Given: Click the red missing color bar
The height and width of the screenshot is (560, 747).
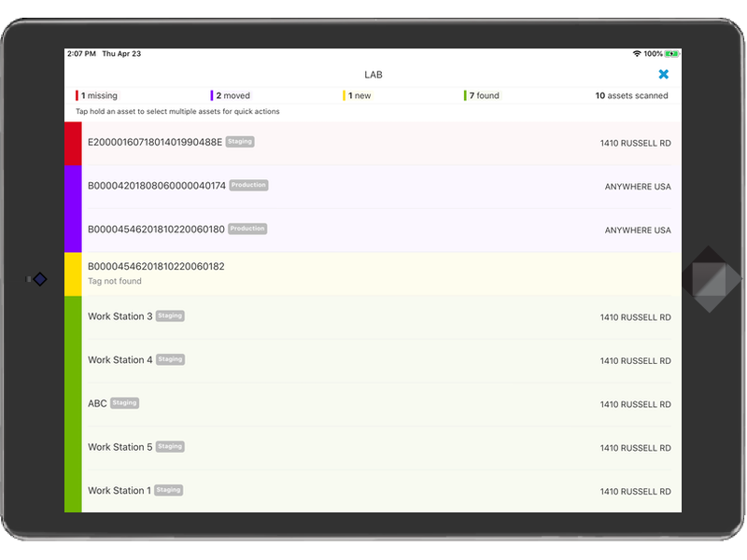Looking at the screenshot, I should click(x=73, y=144).
